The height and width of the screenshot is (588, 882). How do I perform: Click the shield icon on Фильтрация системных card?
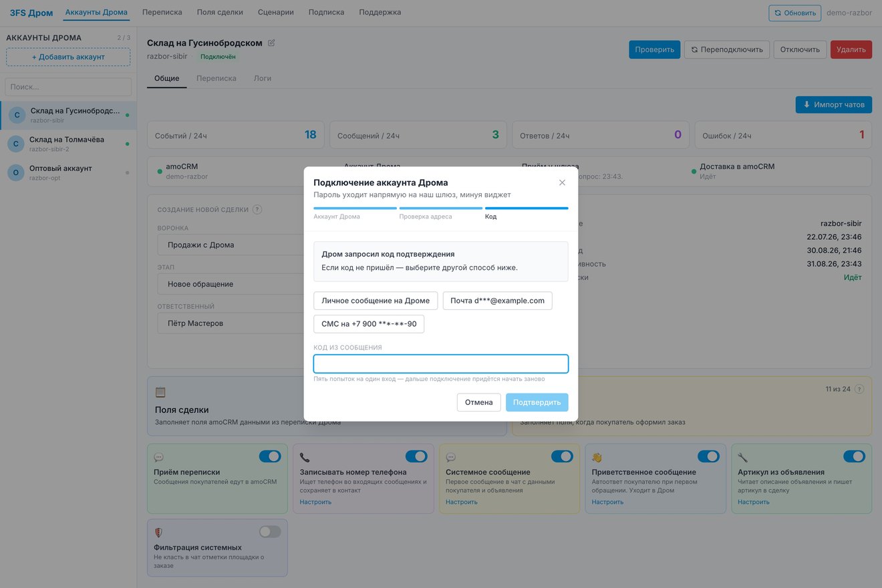(159, 533)
